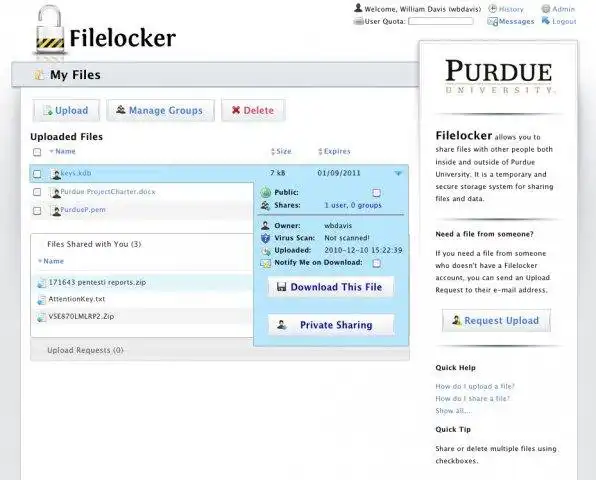596x480 pixels.
Task: Open the Messages link
Action: pos(516,21)
